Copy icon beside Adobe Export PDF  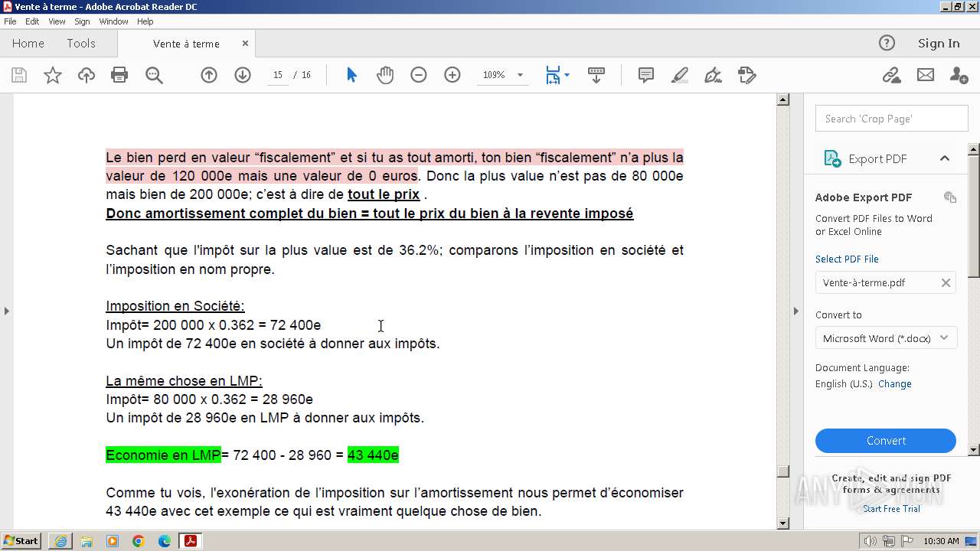pyautogui.click(x=950, y=197)
